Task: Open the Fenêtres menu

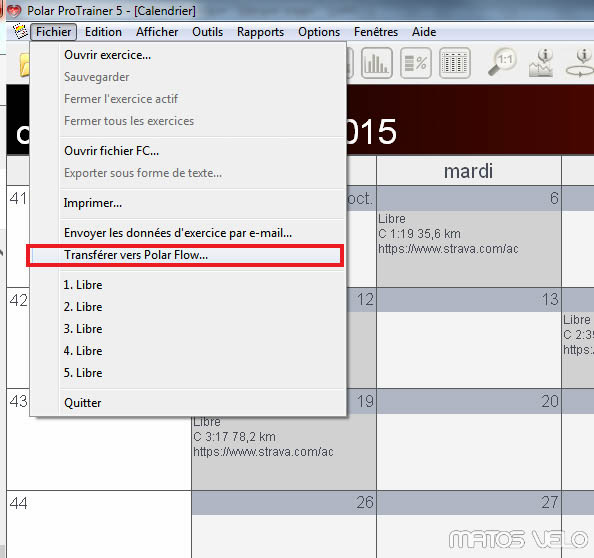Action: [x=376, y=32]
